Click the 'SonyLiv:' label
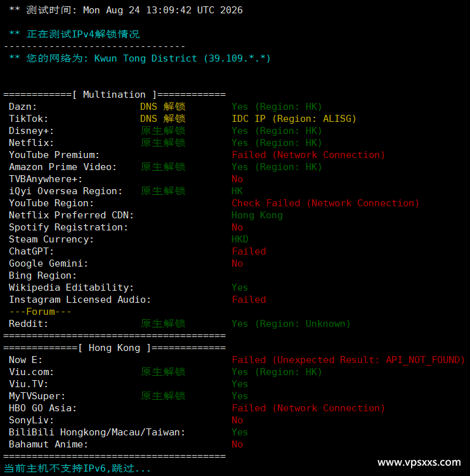 31,420
